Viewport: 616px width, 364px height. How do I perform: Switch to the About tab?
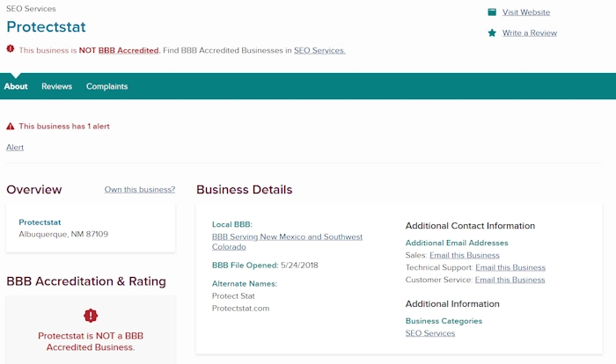pyautogui.click(x=16, y=86)
